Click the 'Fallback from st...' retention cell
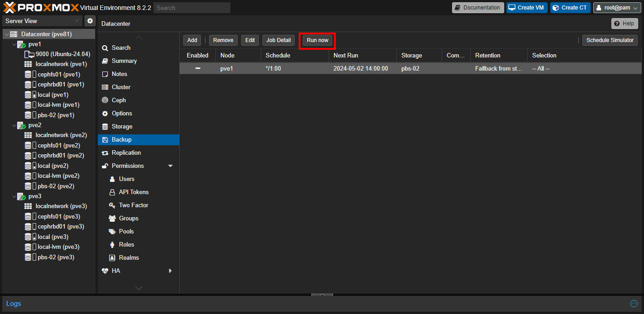Screen dimensions: 644x314 tap(499, 69)
